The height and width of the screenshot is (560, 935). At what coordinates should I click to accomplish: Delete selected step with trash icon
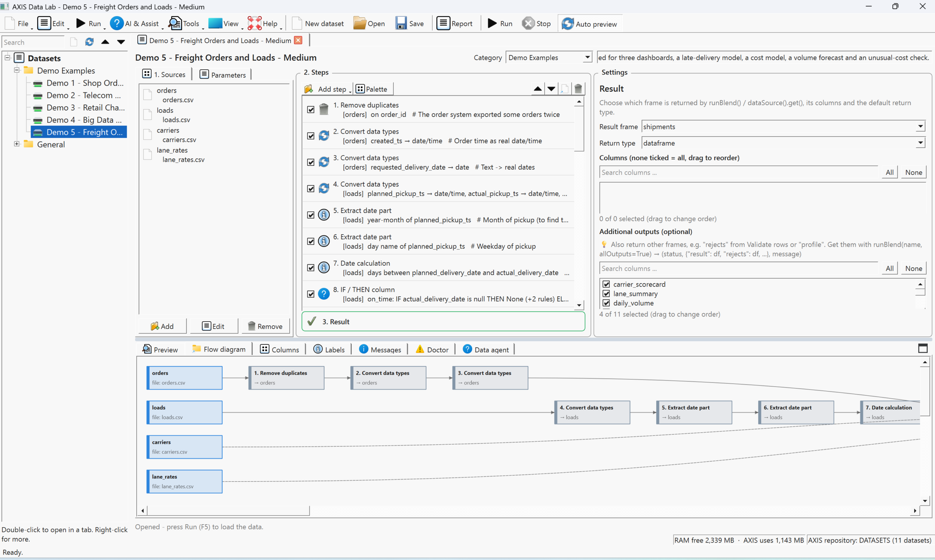(x=578, y=89)
